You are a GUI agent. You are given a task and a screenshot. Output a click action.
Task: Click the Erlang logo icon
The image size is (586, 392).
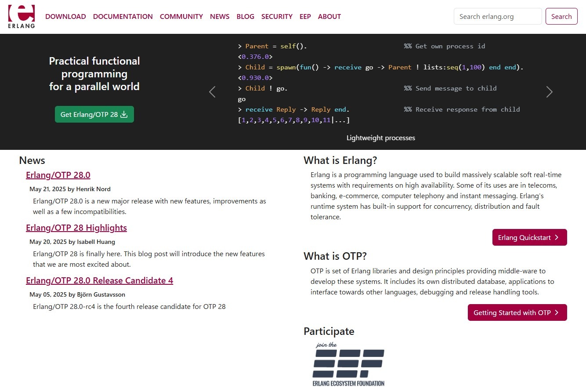click(x=21, y=17)
